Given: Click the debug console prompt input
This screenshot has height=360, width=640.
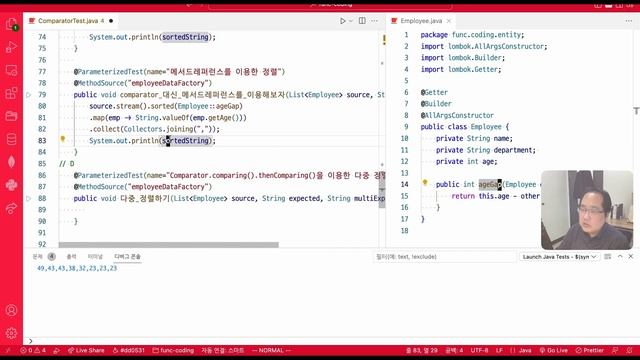Looking at the screenshot, I should pyautogui.click(x=331, y=341).
